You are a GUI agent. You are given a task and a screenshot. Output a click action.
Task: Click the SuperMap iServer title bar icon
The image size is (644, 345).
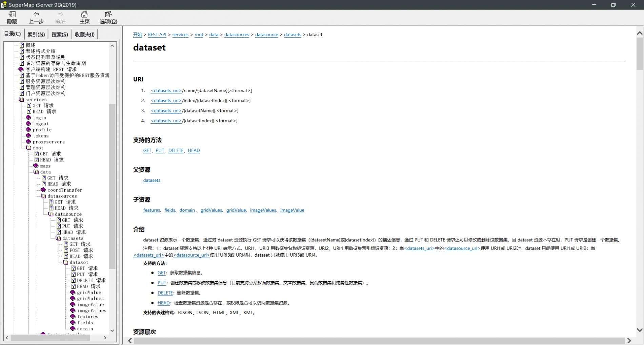click(4, 5)
